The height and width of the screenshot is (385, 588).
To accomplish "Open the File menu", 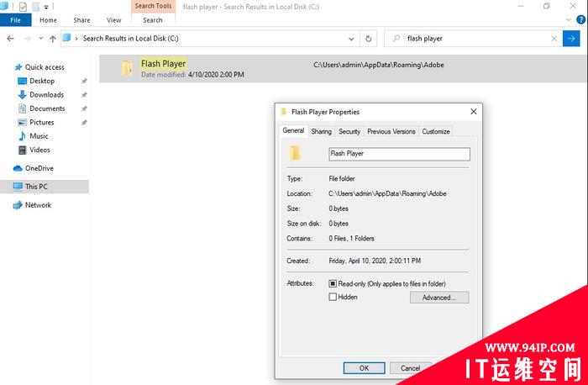I will [x=15, y=20].
